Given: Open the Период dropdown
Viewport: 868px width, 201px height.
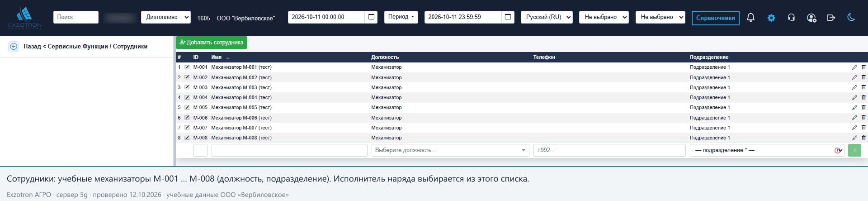Looking at the screenshot, I should (x=401, y=17).
